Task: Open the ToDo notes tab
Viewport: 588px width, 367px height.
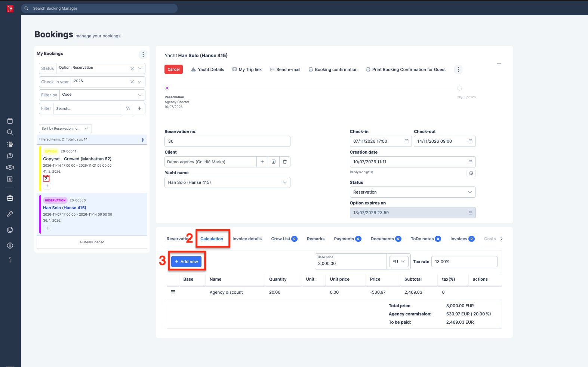Action: (426, 239)
